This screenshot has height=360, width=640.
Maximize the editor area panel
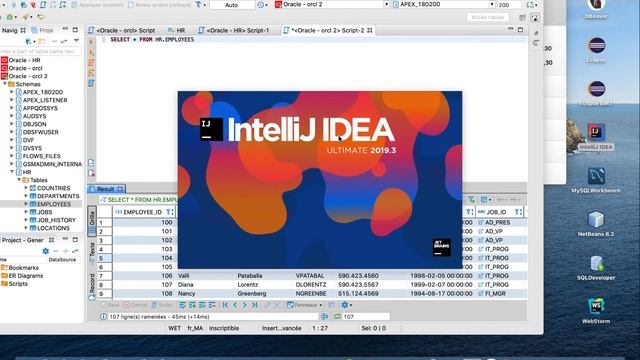(520, 29)
